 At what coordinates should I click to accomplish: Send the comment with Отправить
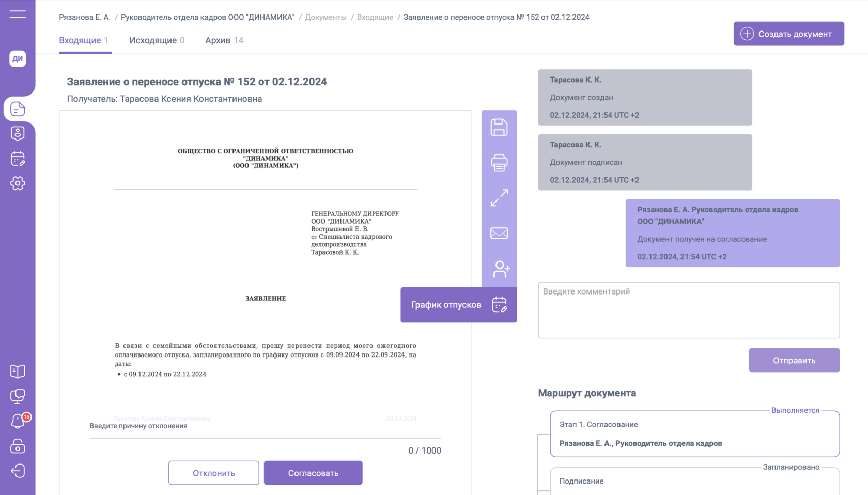coord(794,360)
